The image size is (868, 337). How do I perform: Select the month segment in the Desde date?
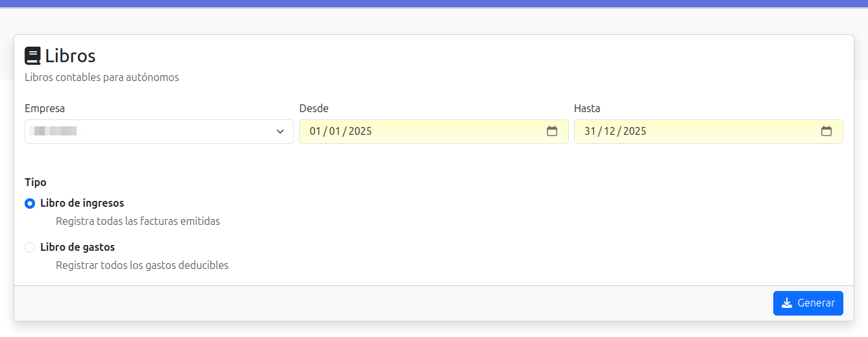coord(335,132)
